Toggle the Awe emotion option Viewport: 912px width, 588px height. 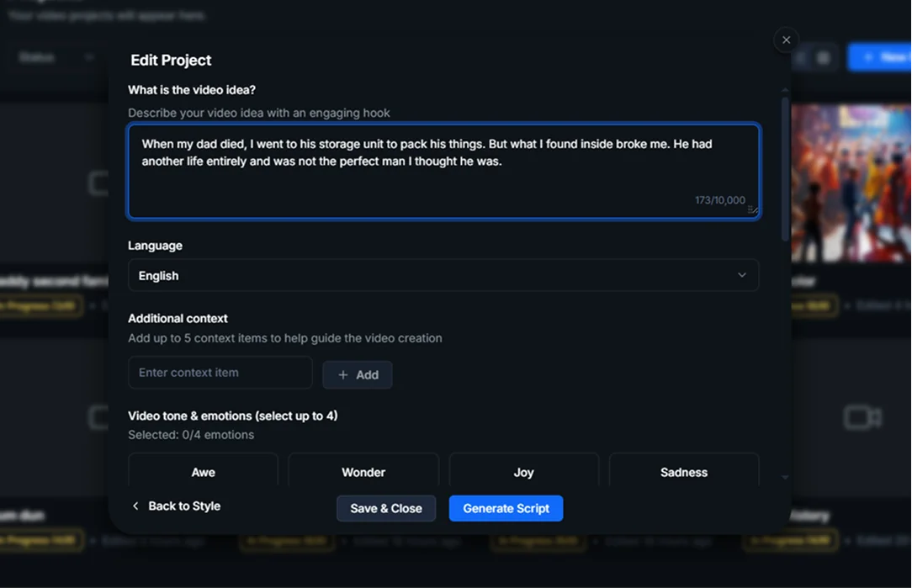tap(203, 472)
